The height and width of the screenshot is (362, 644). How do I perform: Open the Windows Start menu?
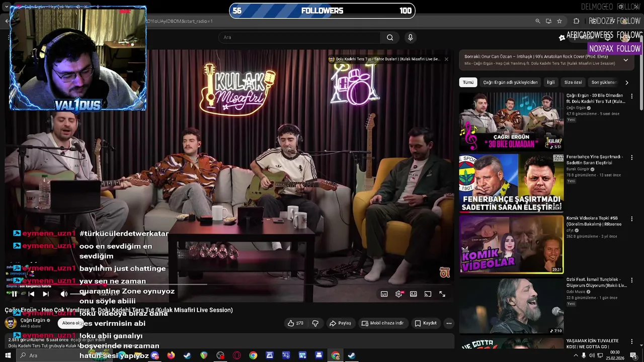[x=8, y=355]
